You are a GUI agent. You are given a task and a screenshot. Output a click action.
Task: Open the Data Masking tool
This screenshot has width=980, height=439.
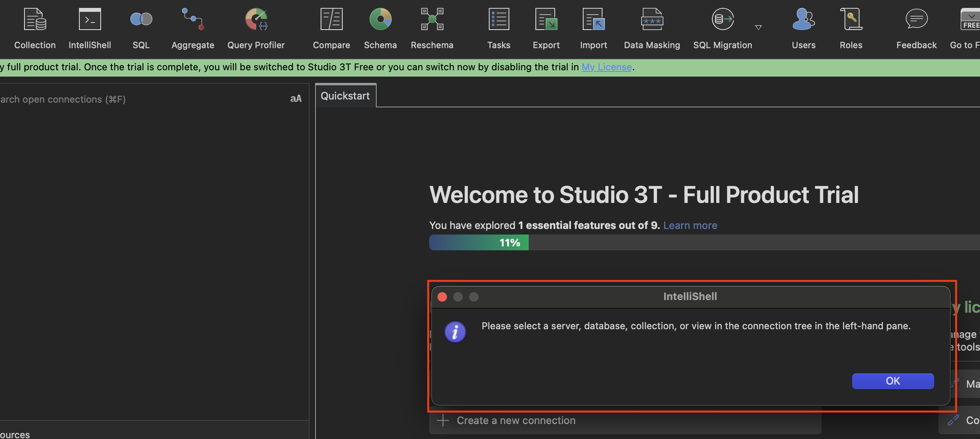pos(652,29)
